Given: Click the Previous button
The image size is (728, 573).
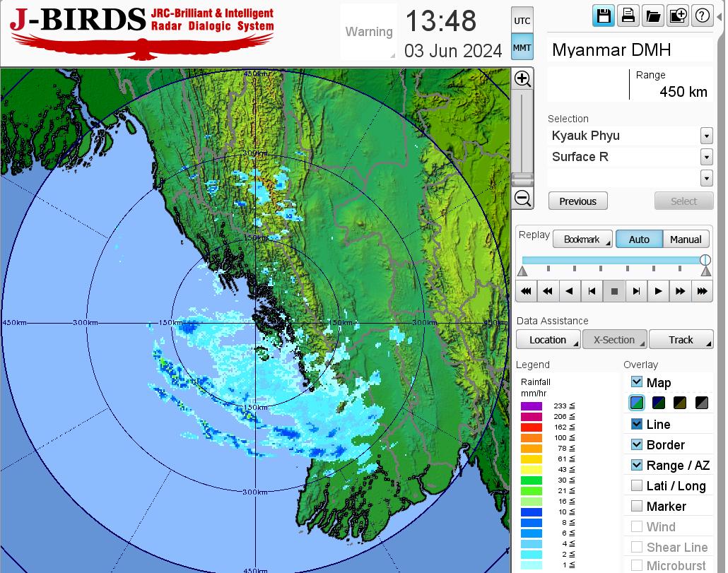Looking at the screenshot, I should coord(577,201).
